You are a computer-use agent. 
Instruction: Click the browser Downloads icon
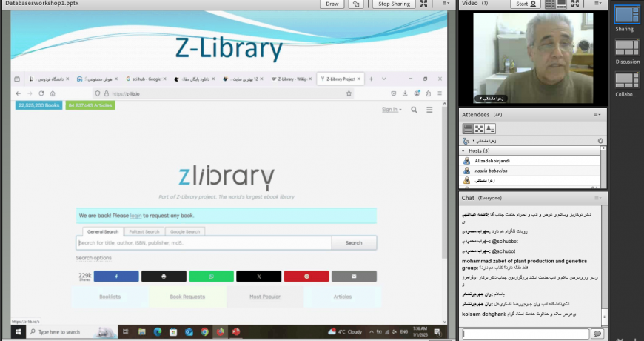click(x=405, y=94)
